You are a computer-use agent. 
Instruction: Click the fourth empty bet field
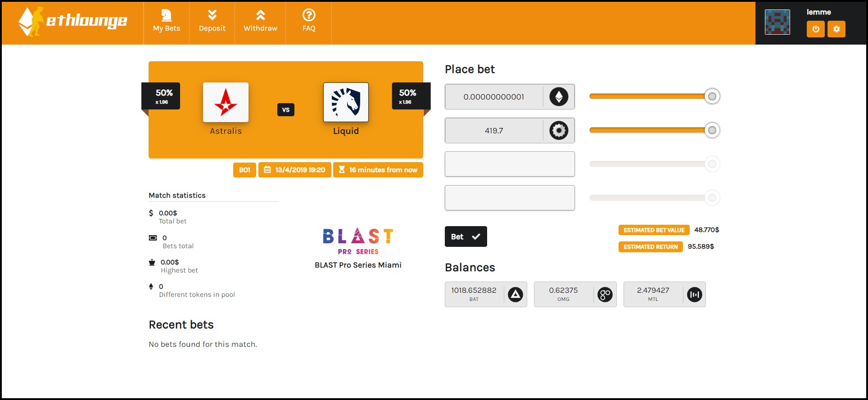tap(510, 198)
